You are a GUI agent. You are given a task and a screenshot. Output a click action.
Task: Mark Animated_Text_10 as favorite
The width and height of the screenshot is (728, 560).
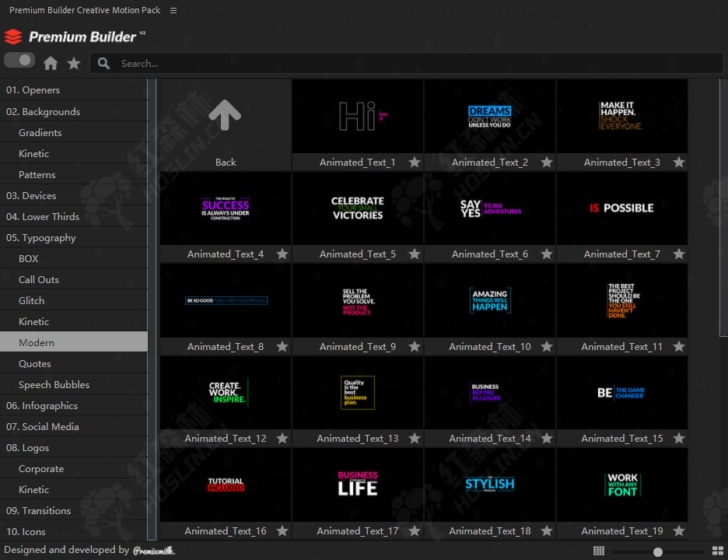pos(547,346)
